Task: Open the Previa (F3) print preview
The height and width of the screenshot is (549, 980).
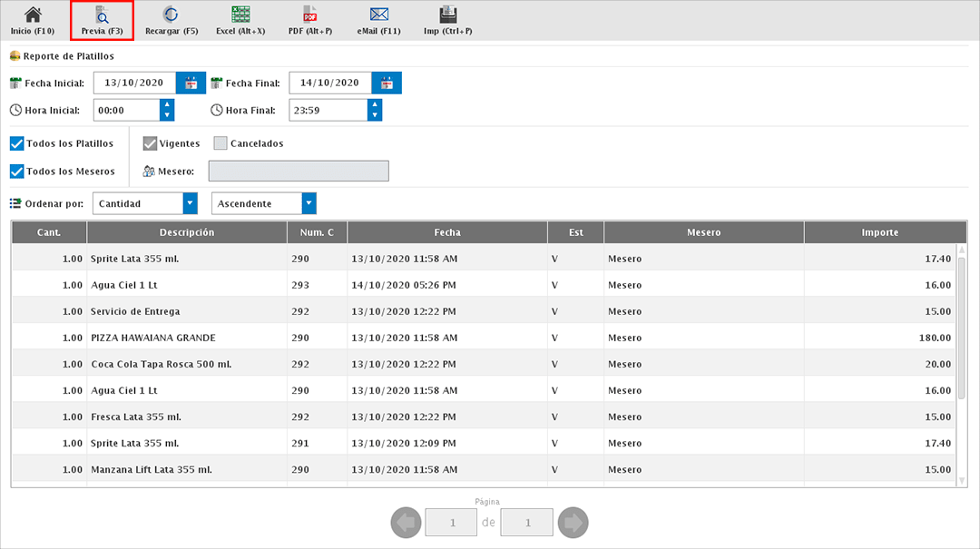Action: tap(102, 20)
